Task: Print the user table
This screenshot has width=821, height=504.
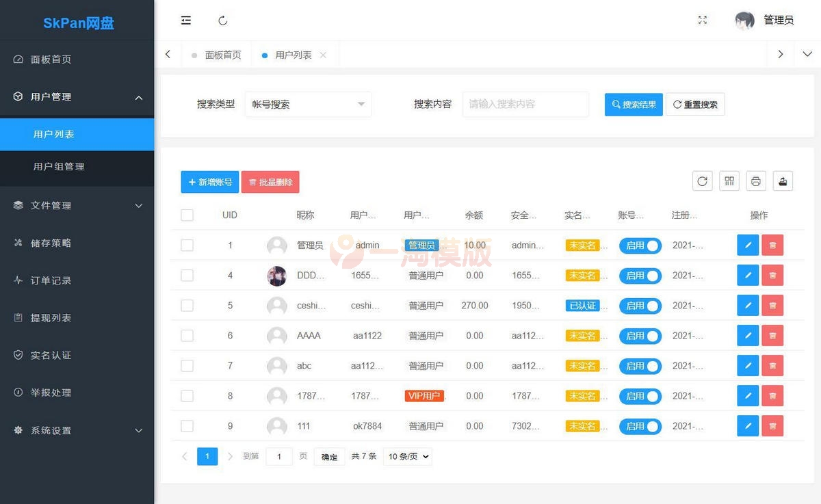Action: [756, 181]
